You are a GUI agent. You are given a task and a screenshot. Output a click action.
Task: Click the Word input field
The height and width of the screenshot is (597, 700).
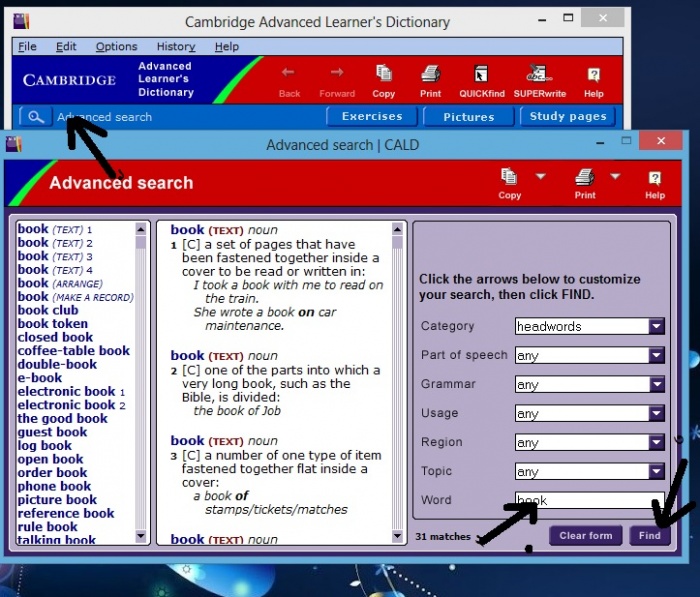(x=589, y=500)
